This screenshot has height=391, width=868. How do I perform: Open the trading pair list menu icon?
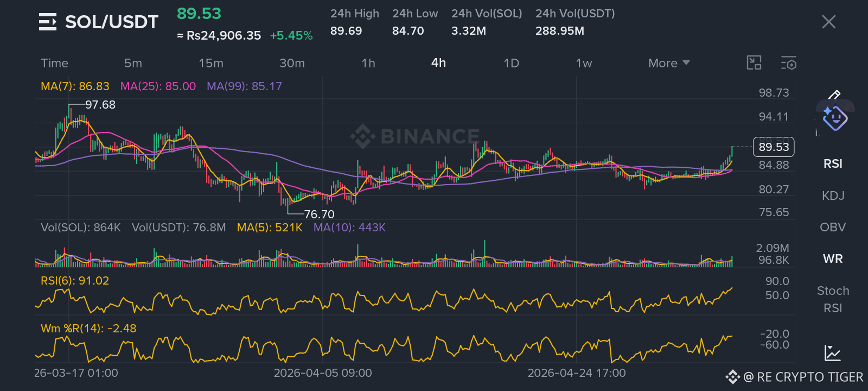pyautogui.click(x=48, y=22)
